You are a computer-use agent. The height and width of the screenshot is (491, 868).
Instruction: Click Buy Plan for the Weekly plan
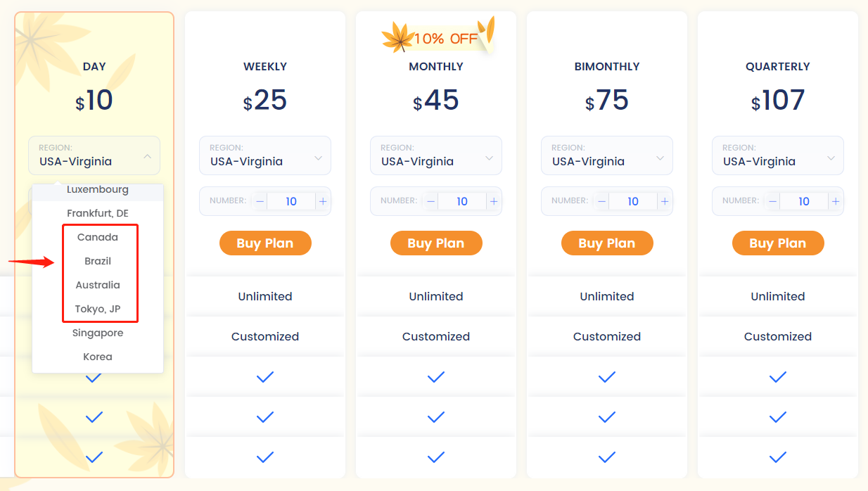(265, 243)
